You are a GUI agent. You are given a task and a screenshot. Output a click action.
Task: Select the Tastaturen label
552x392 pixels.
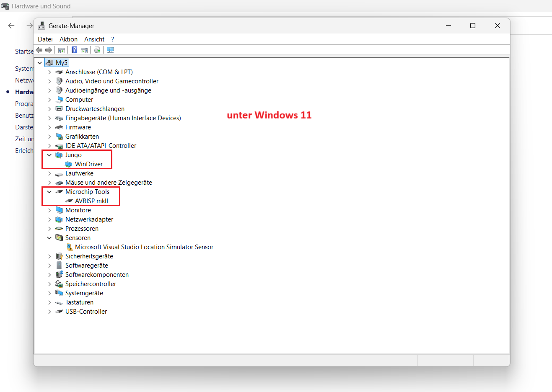[79, 302]
